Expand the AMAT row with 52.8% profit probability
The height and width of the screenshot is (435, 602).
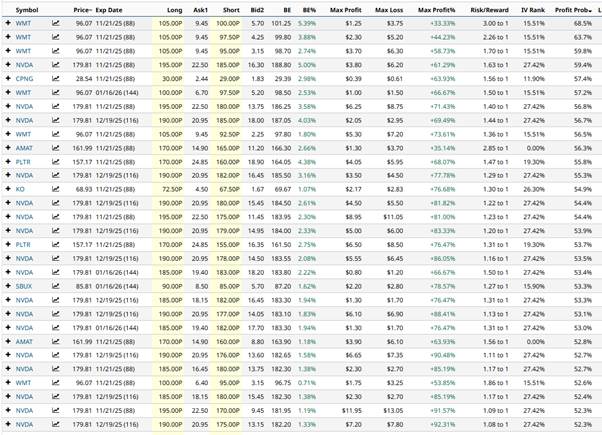8,341
